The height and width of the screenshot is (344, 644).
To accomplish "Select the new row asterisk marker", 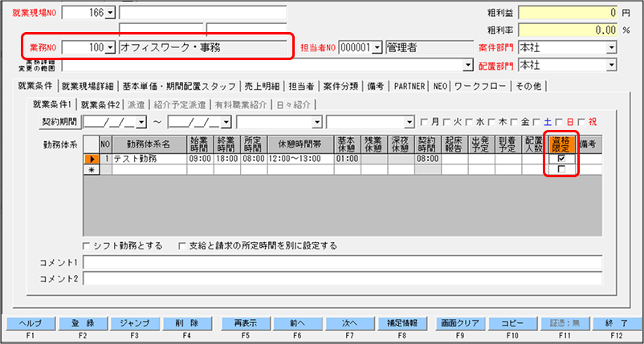I will pos(92,169).
